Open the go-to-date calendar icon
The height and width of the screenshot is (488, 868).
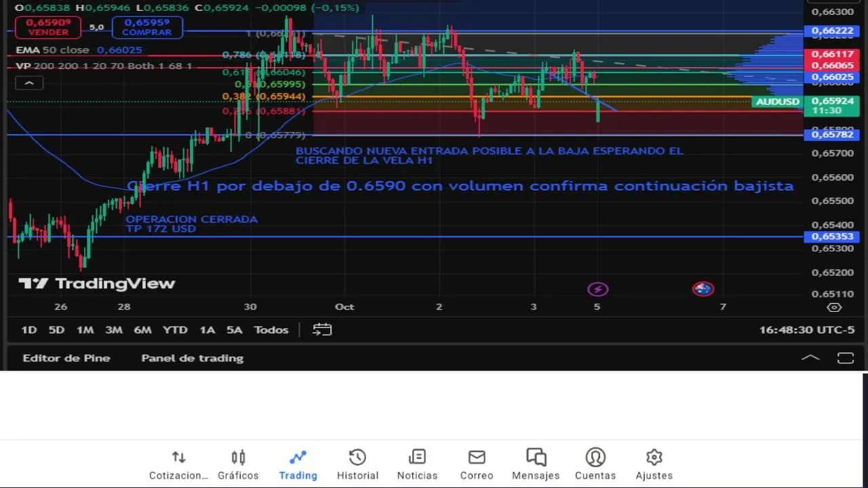pyautogui.click(x=322, y=329)
